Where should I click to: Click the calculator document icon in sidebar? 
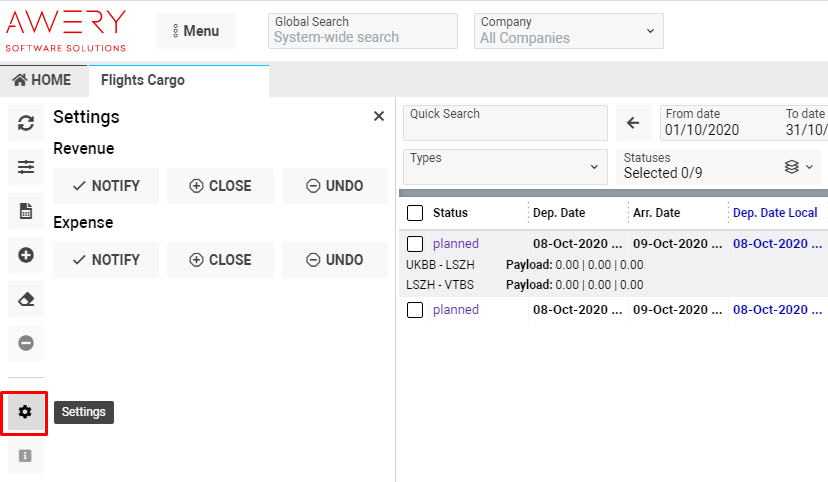tap(26, 211)
